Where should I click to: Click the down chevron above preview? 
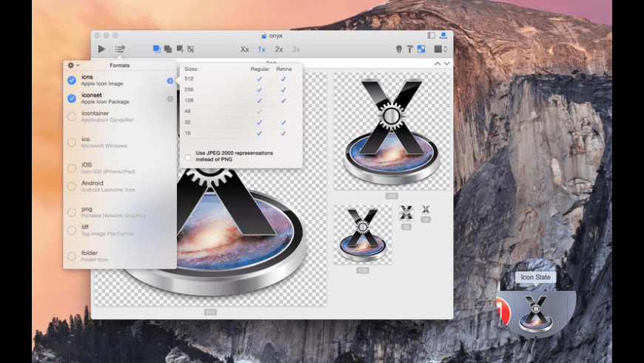pos(446,63)
